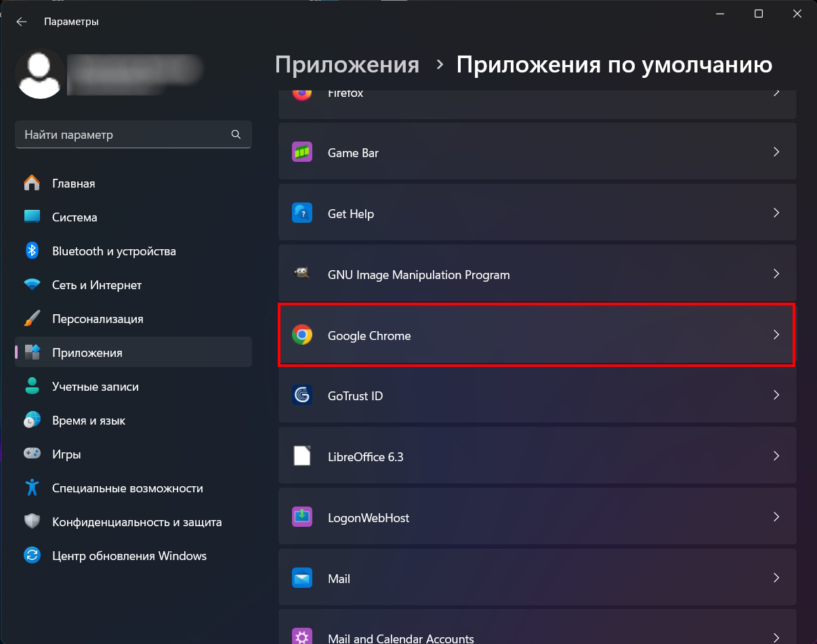Click the Приложения по умолчанию heading

pyautogui.click(x=614, y=66)
